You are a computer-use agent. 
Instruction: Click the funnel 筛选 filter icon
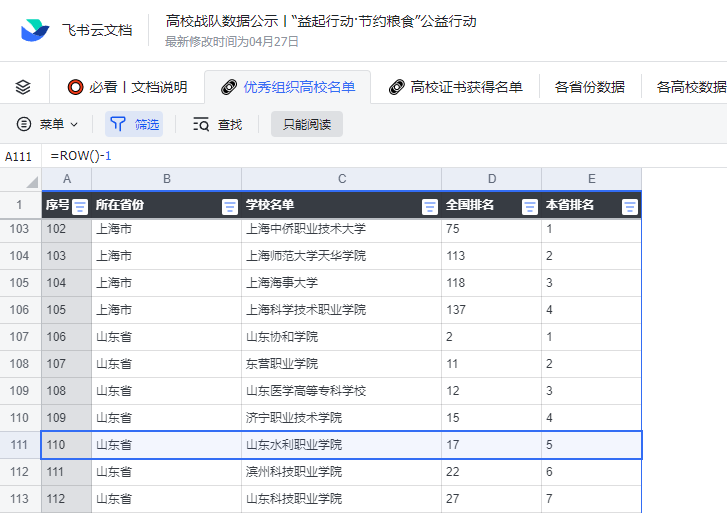(x=118, y=124)
